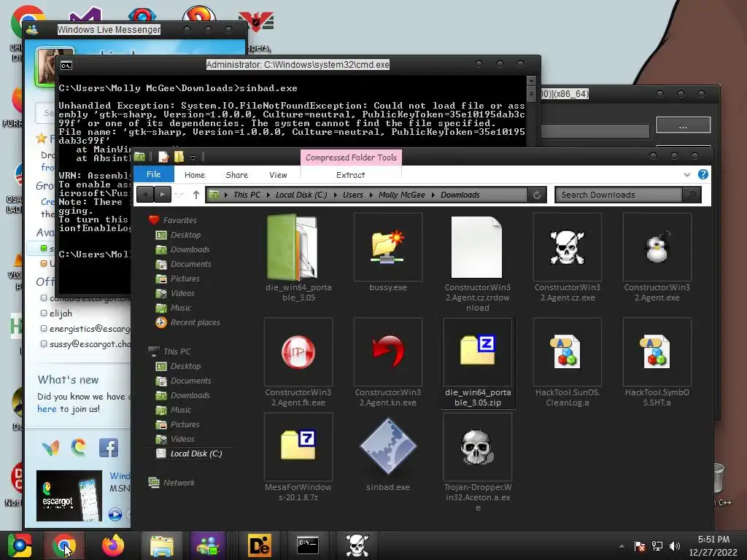The height and width of the screenshot is (560, 747).
Task: Click the taskbar clock showing 5:51 PM
Action: 713,545
